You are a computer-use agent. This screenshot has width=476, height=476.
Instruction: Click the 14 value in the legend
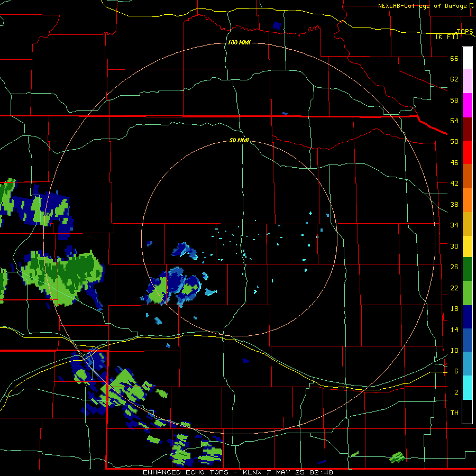tap(454, 329)
